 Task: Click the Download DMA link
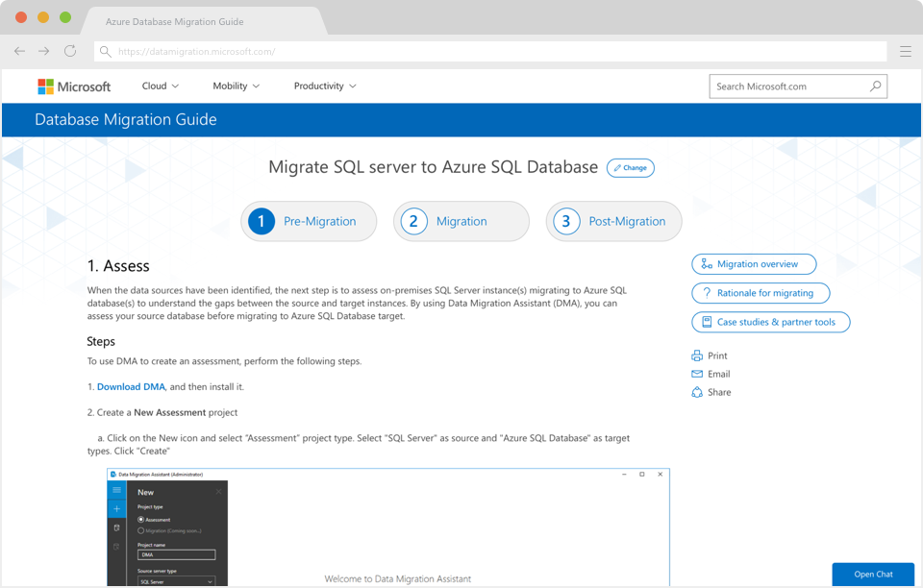point(131,387)
